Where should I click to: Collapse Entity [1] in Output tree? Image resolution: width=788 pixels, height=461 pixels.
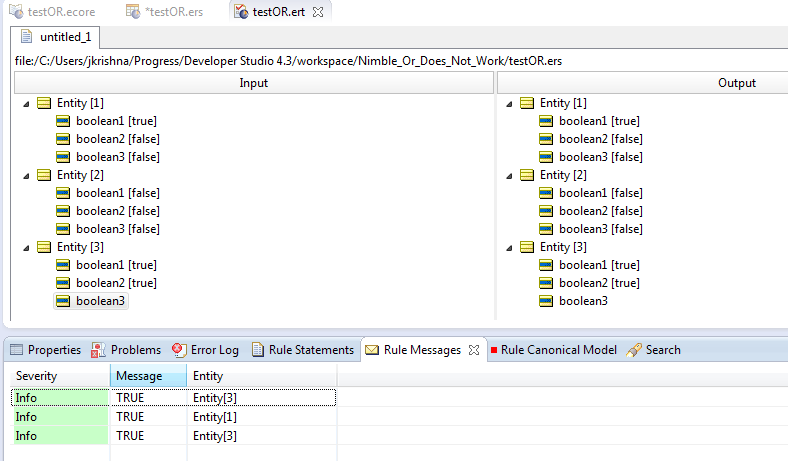[509, 104]
